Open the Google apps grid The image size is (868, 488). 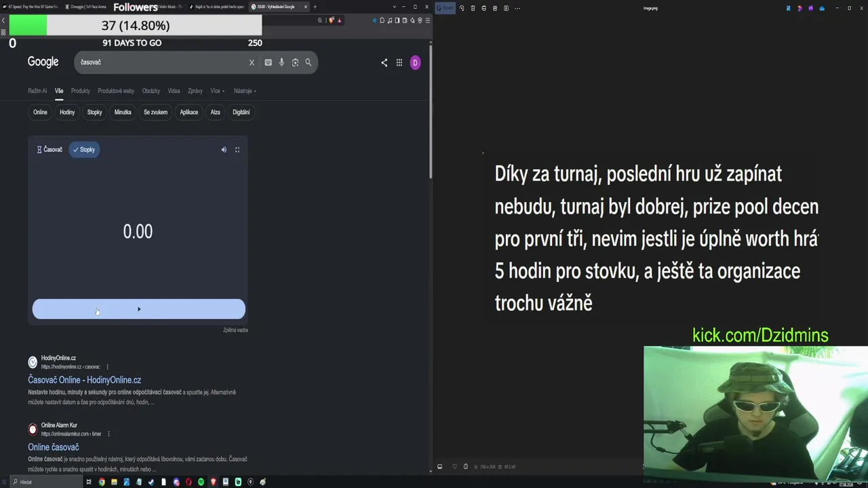(x=399, y=62)
